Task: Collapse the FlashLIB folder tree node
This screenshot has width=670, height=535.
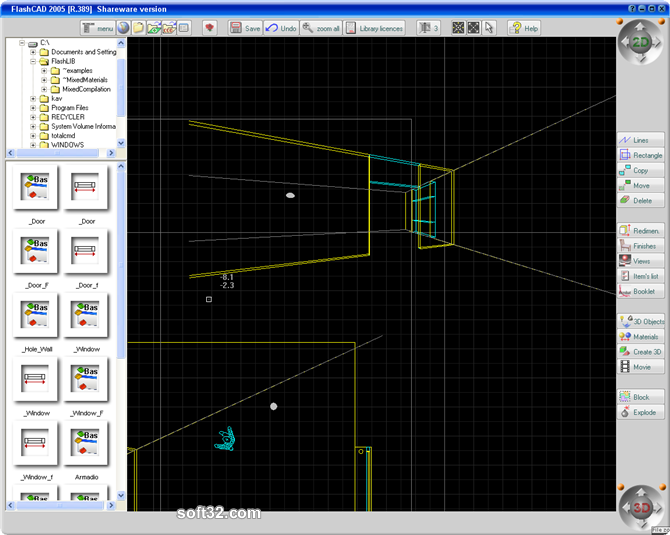Action: pos(33,61)
